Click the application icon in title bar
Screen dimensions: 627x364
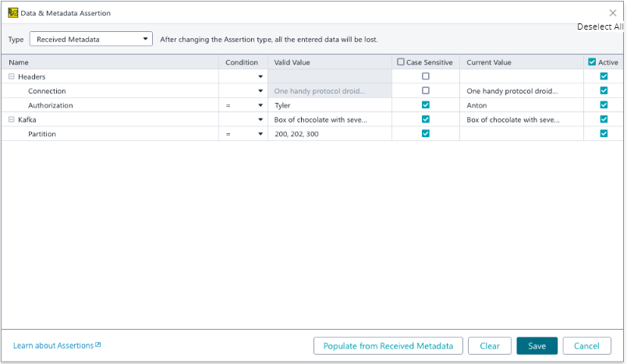12,12
